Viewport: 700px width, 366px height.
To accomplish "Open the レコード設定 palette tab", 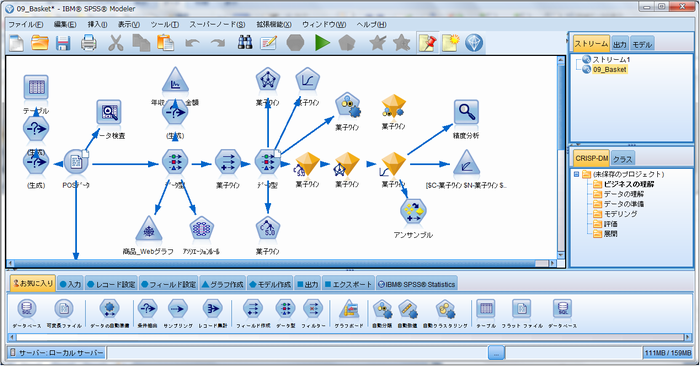I will (x=111, y=284).
